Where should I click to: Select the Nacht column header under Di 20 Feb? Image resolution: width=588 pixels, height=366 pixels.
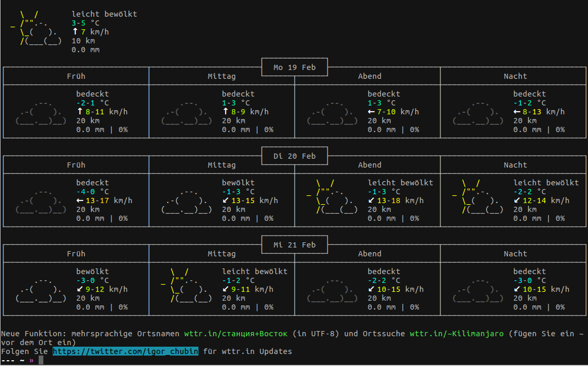515,165
